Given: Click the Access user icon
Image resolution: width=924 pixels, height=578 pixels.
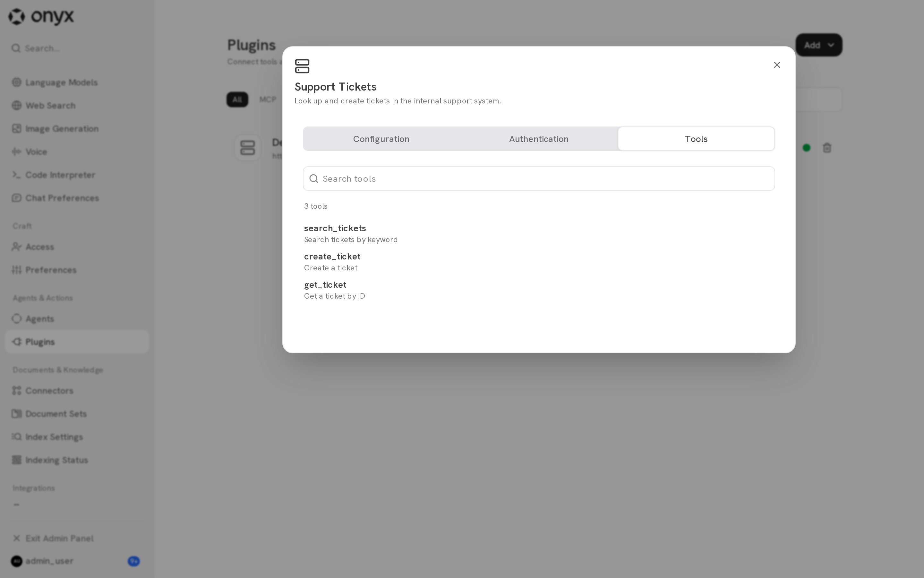Looking at the screenshot, I should tap(16, 247).
